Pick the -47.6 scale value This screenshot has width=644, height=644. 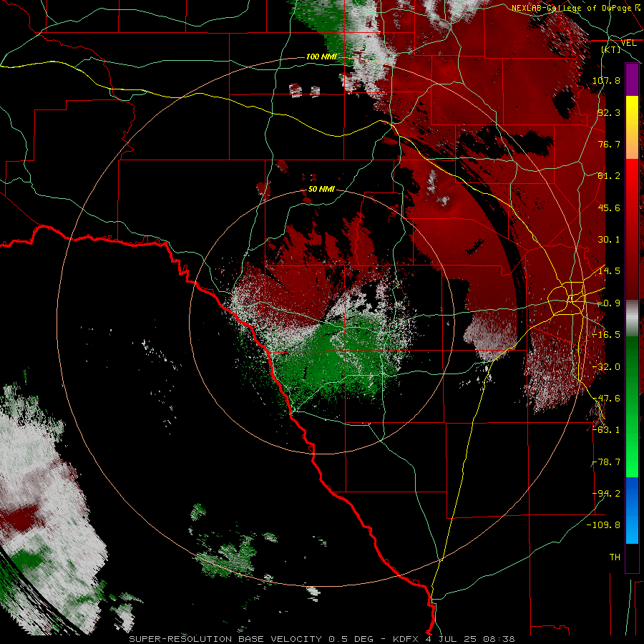[606, 399]
